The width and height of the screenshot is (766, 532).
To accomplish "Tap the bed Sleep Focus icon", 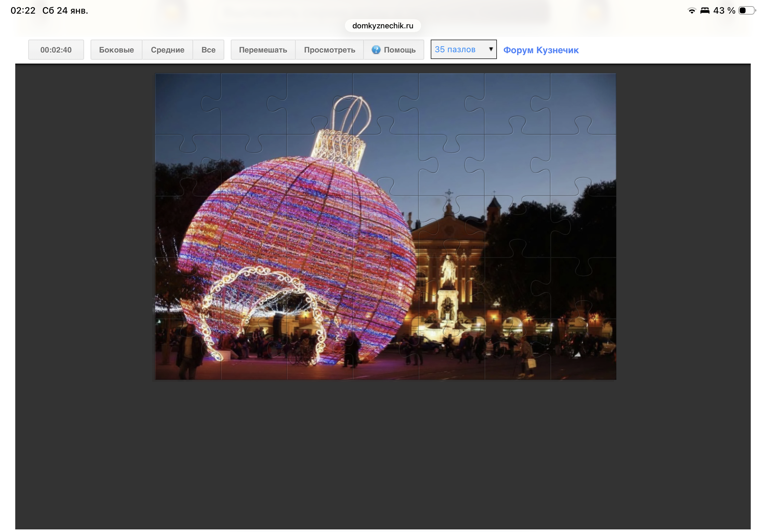I will click(704, 11).
